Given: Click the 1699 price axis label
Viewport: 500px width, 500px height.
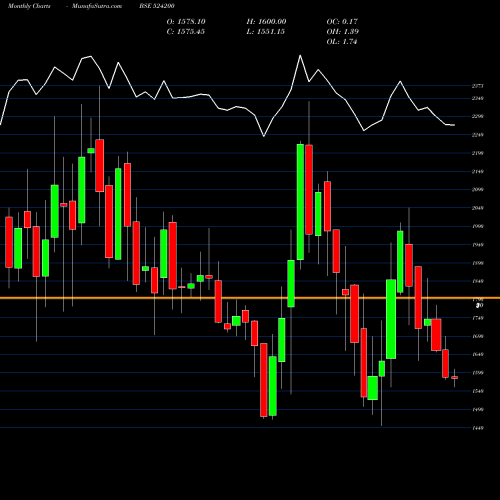Looking at the screenshot, I should click(478, 336).
